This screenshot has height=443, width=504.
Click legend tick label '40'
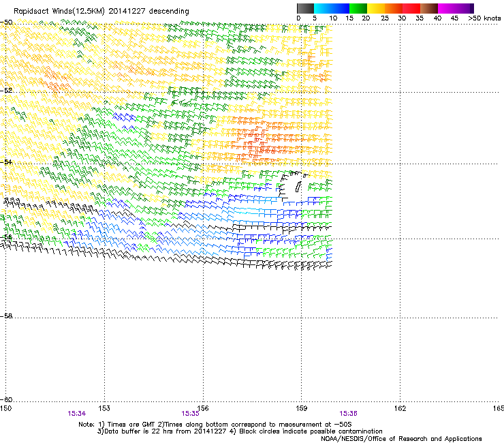[x=437, y=18]
